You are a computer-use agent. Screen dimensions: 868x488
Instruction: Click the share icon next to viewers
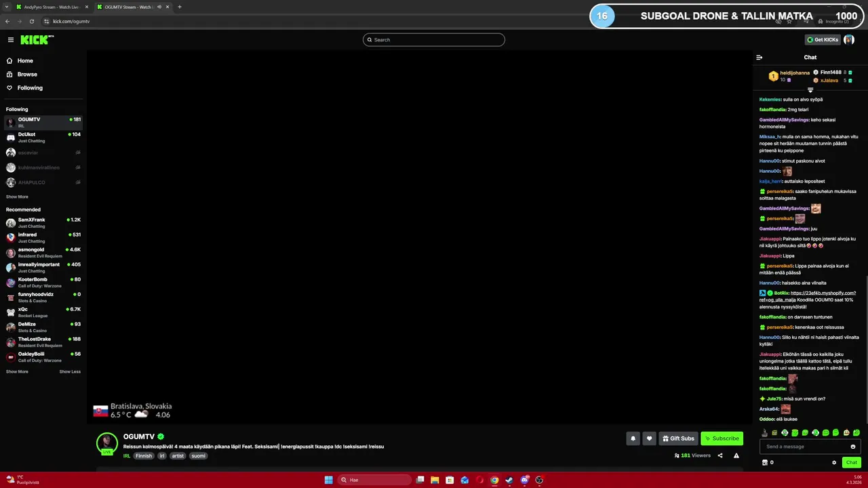click(x=720, y=455)
